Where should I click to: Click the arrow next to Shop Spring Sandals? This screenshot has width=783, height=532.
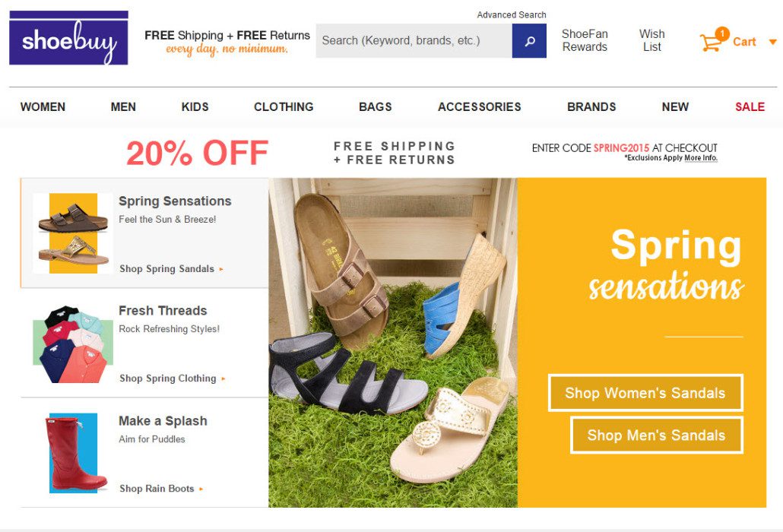pyautogui.click(x=221, y=269)
